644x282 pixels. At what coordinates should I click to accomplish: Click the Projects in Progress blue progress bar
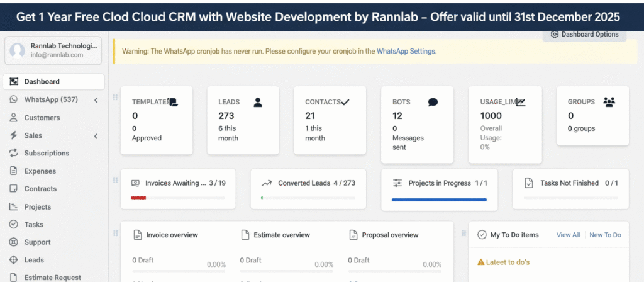tap(439, 200)
